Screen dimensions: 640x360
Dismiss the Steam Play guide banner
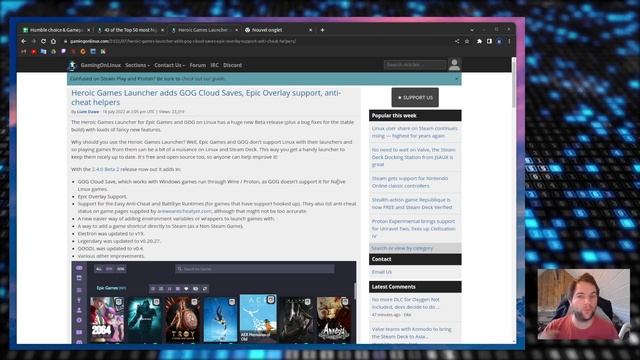tap(456, 78)
